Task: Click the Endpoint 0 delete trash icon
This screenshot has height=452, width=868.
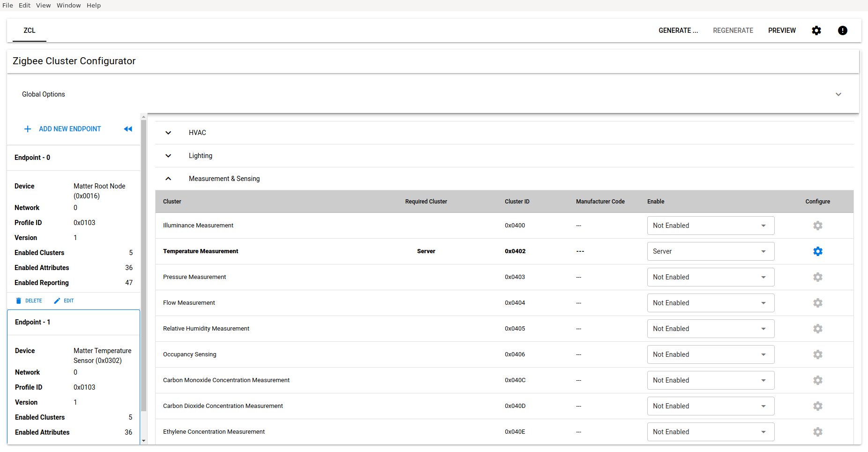Action: (x=19, y=301)
